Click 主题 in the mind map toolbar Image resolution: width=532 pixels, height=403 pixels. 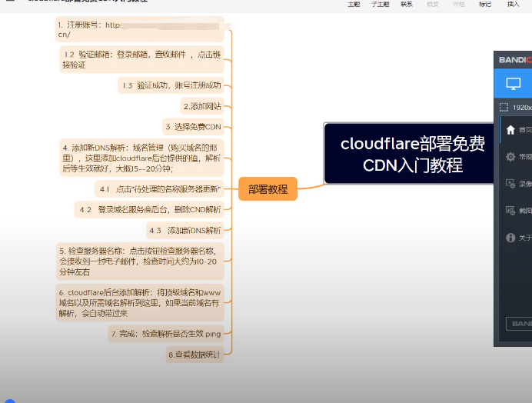pos(354,4)
